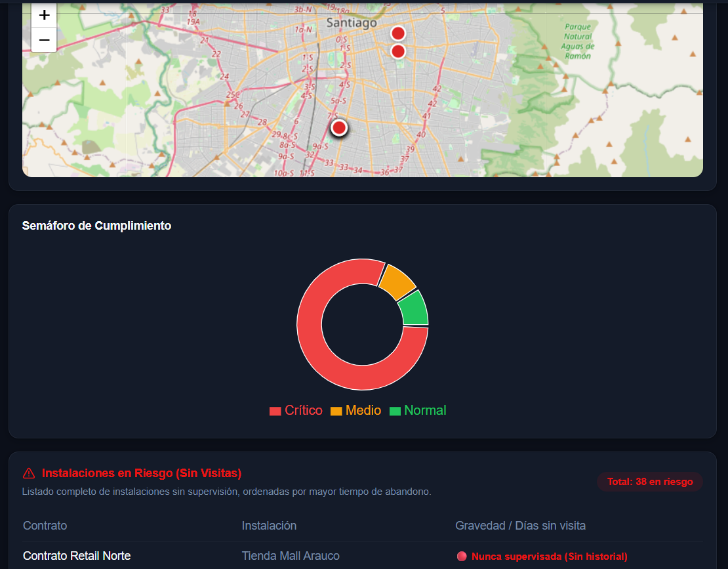
Task: Click the green Normal legend color box
Action: (x=395, y=411)
